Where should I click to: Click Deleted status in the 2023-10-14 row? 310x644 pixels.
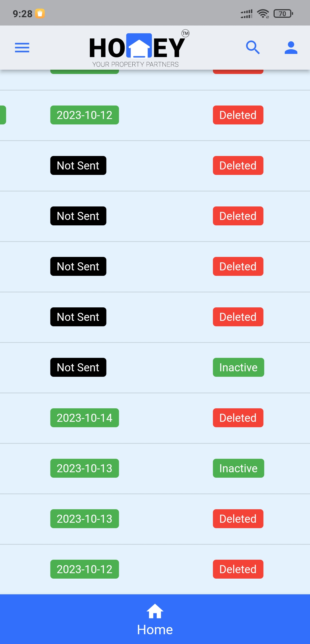pos(238,418)
